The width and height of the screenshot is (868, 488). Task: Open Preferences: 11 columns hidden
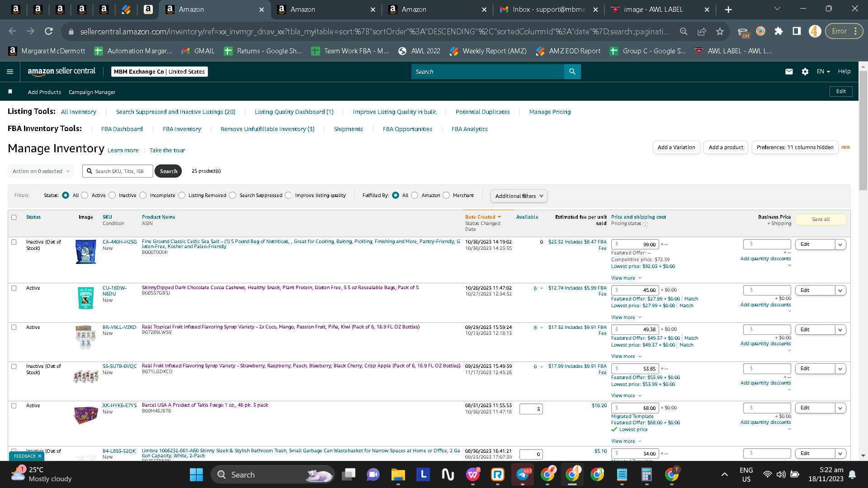coord(795,147)
